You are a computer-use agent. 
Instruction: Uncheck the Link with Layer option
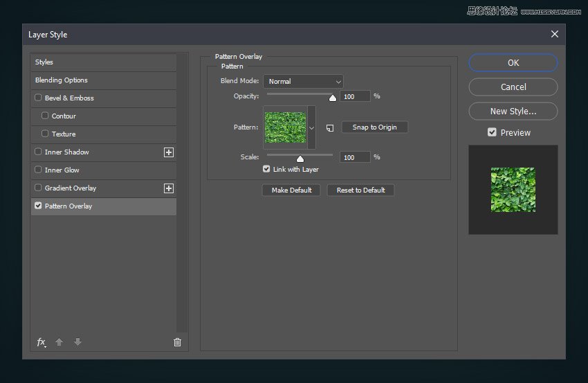266,169
